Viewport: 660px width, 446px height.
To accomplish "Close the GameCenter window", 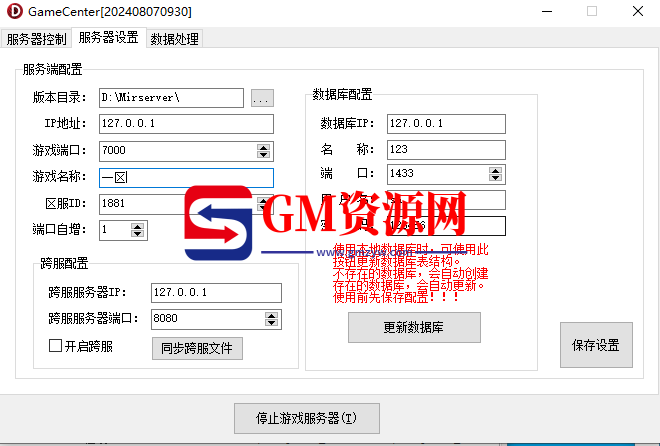I will 638,11.
